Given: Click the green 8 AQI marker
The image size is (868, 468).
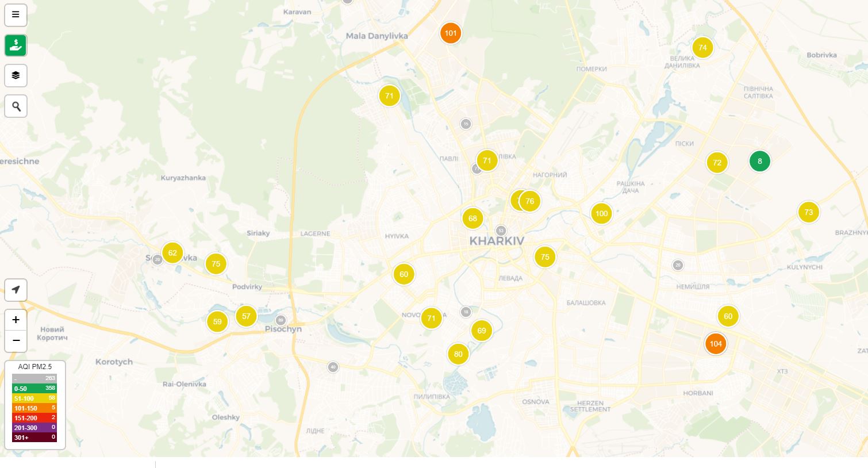Looking at the screenshot, I should pyautogui.click(x=759, y=162).
